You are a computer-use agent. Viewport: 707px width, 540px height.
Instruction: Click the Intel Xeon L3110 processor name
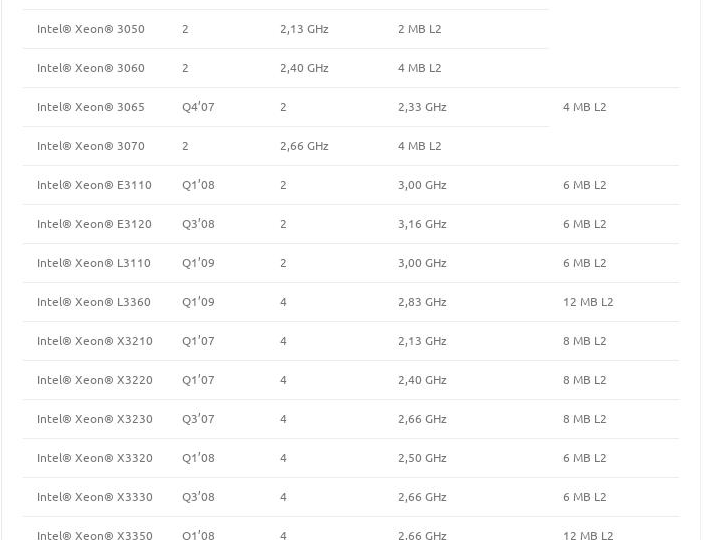[x=94, y=263]
